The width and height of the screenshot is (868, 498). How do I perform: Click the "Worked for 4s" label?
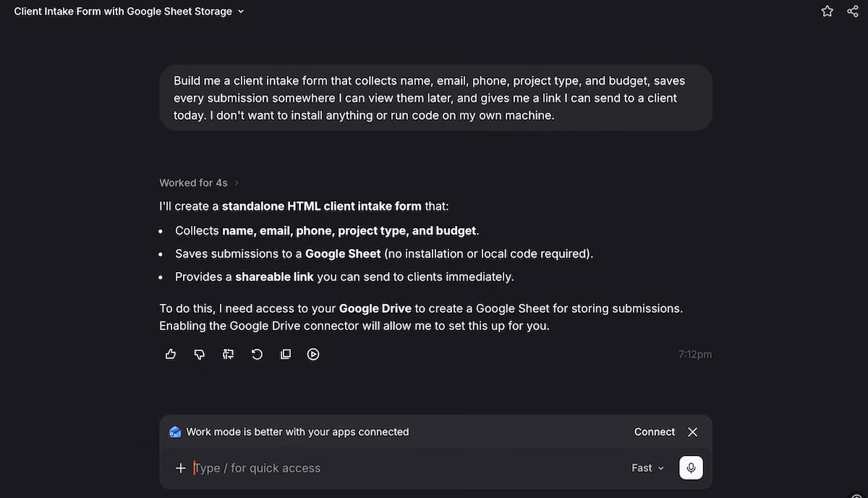193,183
